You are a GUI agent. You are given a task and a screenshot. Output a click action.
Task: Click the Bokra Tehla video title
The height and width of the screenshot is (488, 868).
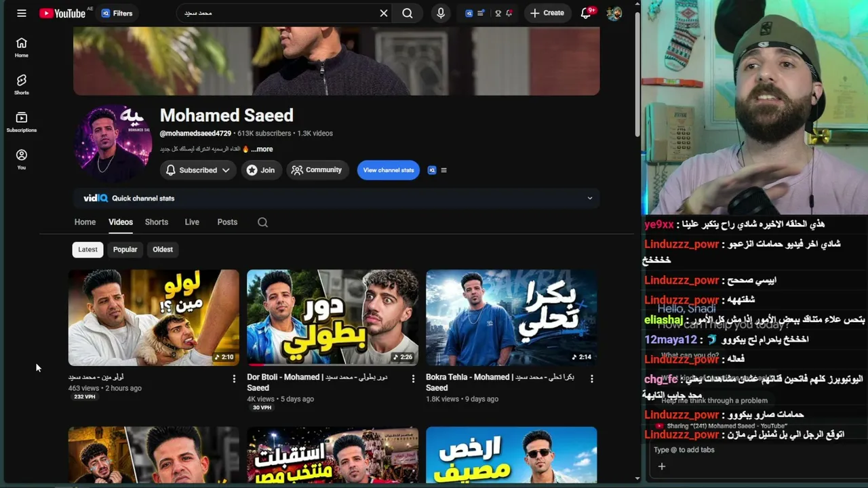(x=500, y=382)
